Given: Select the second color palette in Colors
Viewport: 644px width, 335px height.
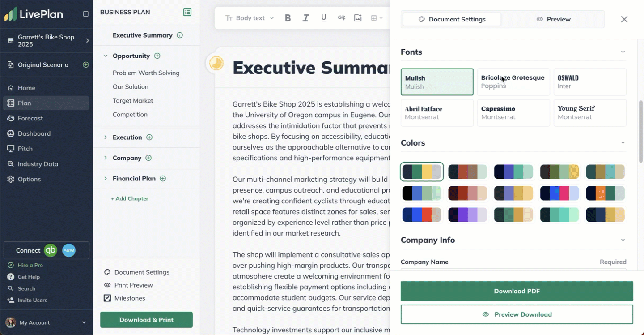Looking at the screenshot, I should coord(467,172).
